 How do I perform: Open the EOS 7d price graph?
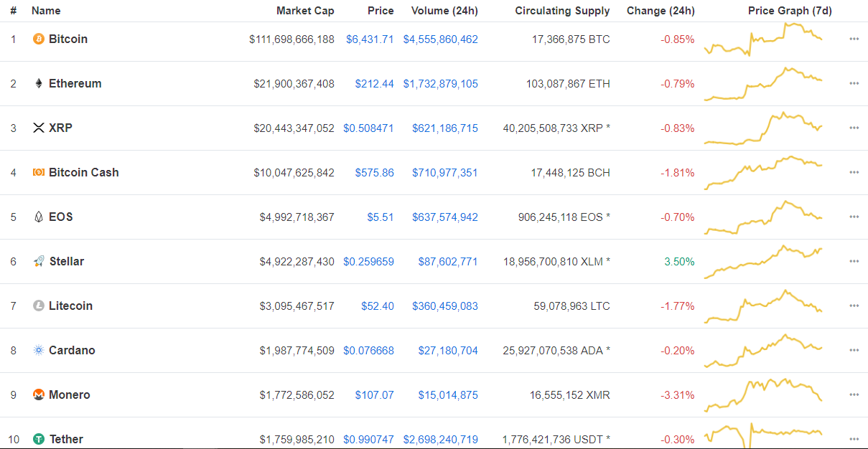(763, 217)
